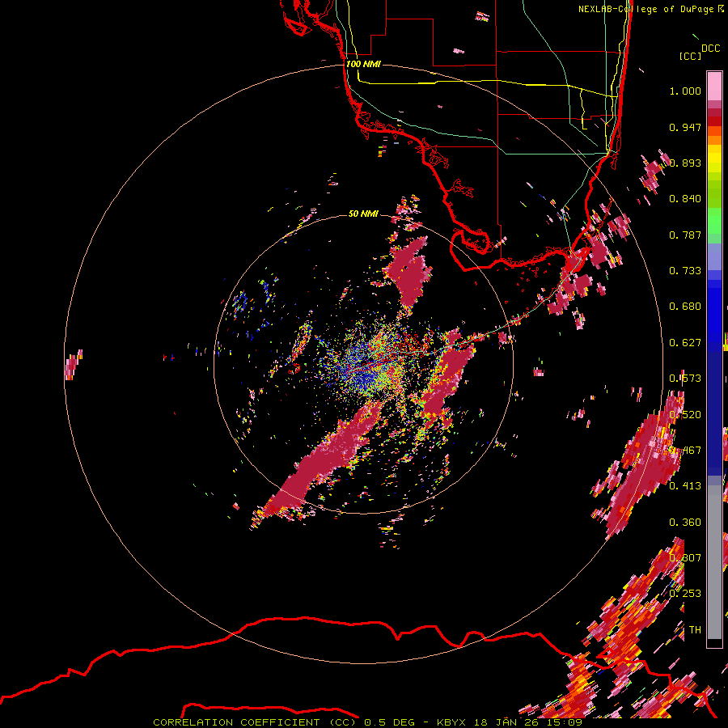Image resolution: width=728 pixels, height=728 pixels.
Task: Click the 0.733 color scale value
Action: (685, 271)
